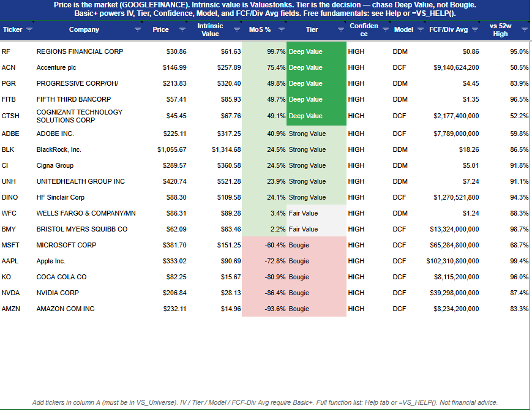Image resolution: width=532 pixels, height=414 pixels.
Task: Expand the FCF/Div Avg filter dropdown
Action: pos(475,29)
